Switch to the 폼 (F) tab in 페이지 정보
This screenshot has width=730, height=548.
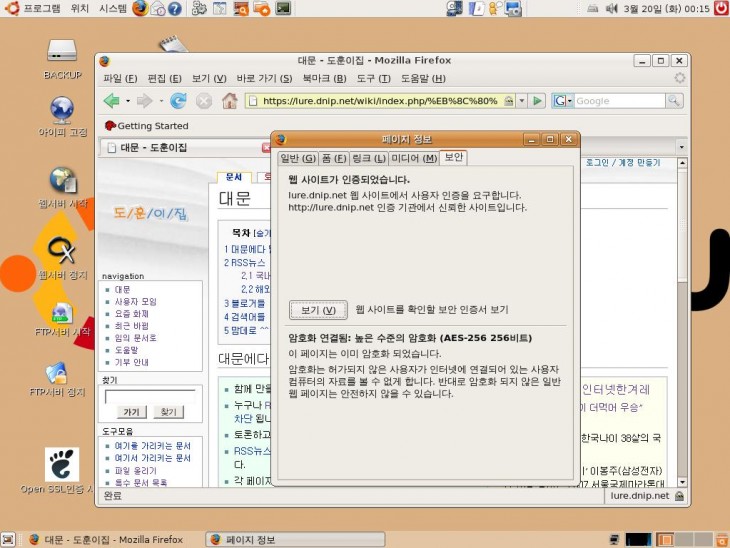click(334, 158)
